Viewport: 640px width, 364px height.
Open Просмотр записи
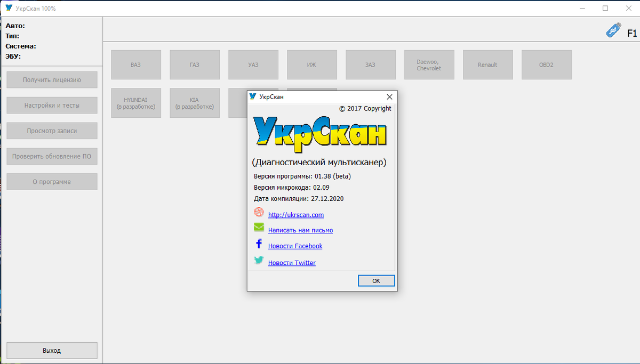pyautogui.click(x=52, y=131)
